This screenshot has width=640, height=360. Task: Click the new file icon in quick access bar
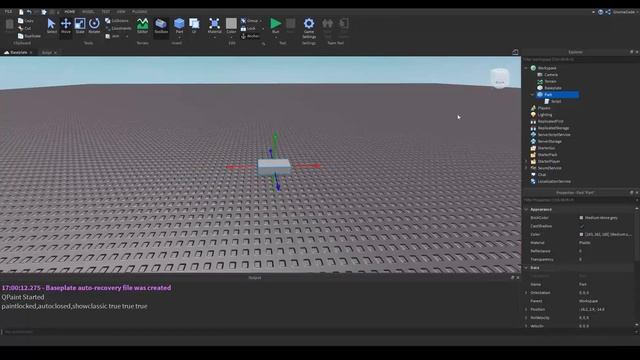pos(21,12)
